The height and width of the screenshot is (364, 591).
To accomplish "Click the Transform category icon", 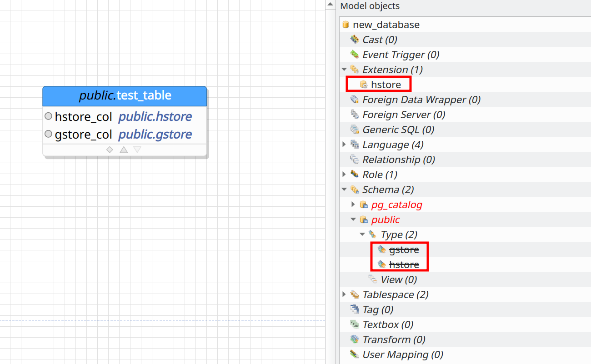I will [x=354, y=339].
